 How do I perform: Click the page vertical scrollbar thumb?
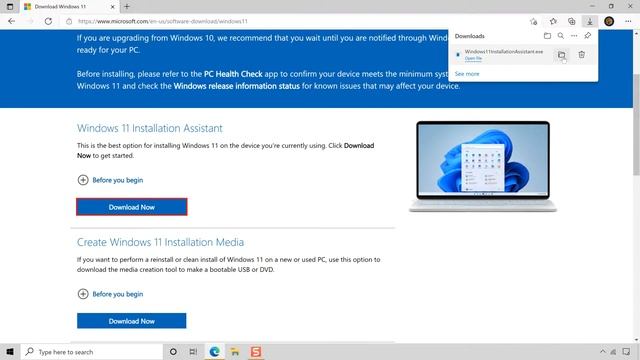(636, 124)
